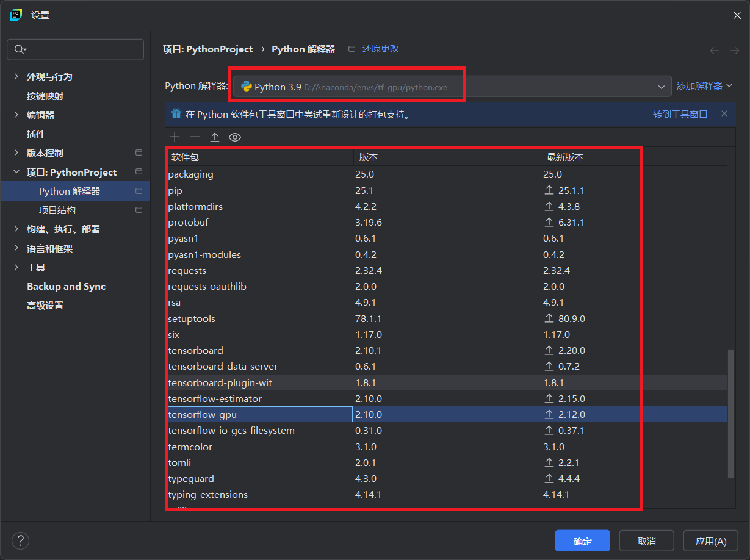Click project-level icon beside 项目: PythonProject

click(139, 172)
